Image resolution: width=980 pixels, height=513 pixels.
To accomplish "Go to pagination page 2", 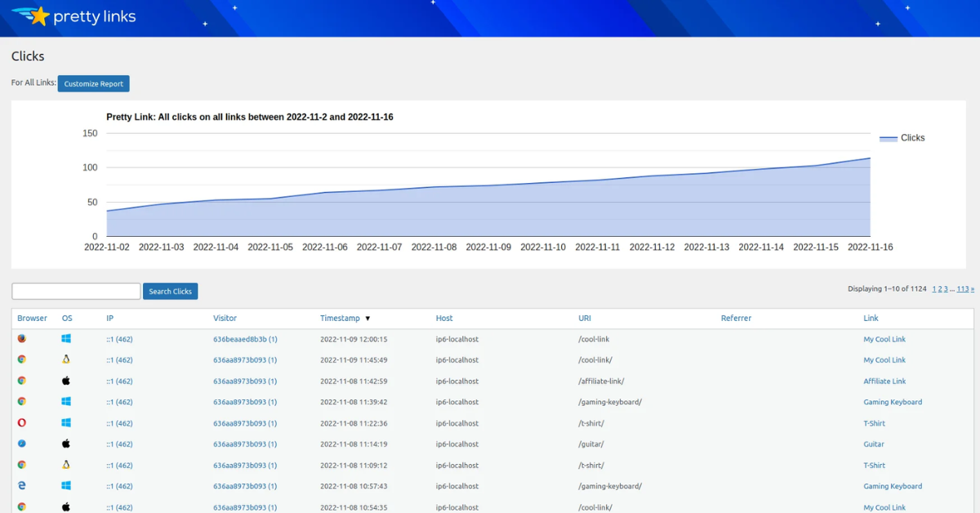I will tap(940, 289).
